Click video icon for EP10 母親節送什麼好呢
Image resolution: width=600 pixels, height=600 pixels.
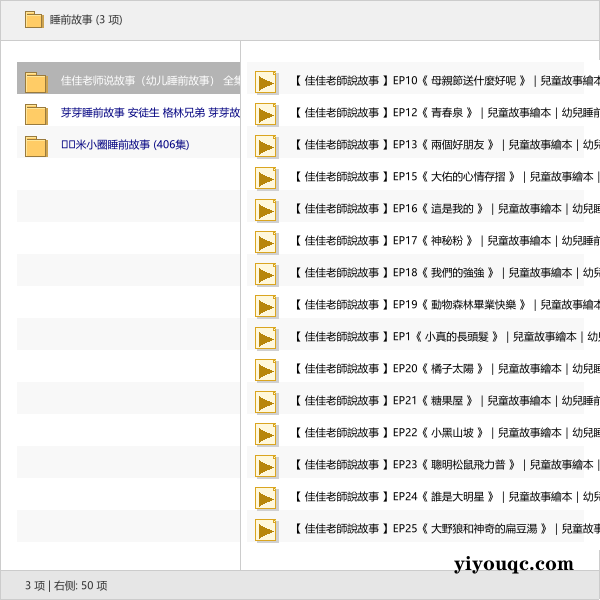(x=266, y=82)
